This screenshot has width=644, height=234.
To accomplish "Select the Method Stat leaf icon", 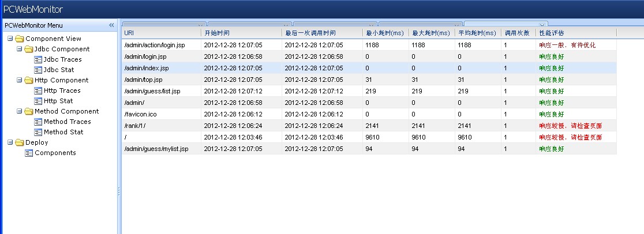I will pyautogui.click(x=39, y=132).
